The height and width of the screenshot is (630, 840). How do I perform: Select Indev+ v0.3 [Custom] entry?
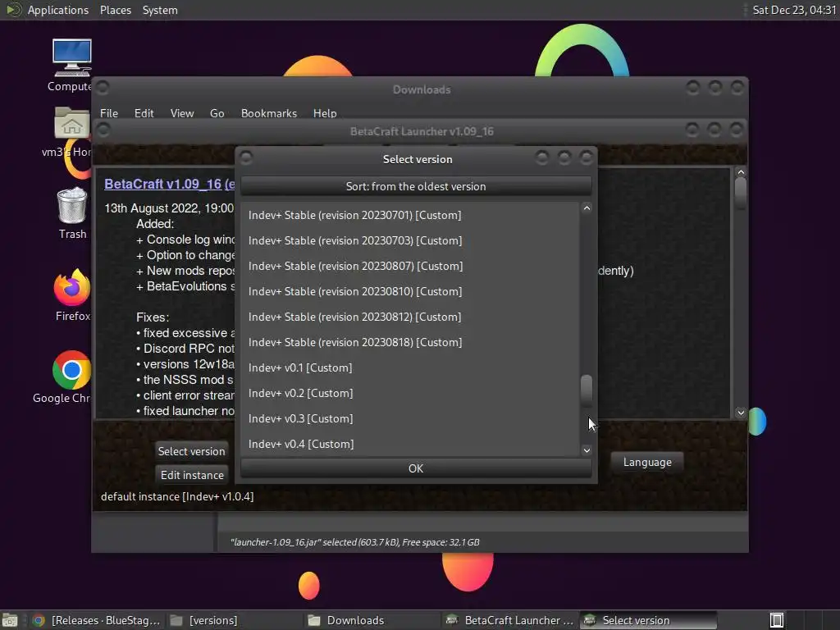tap(410, 419)
